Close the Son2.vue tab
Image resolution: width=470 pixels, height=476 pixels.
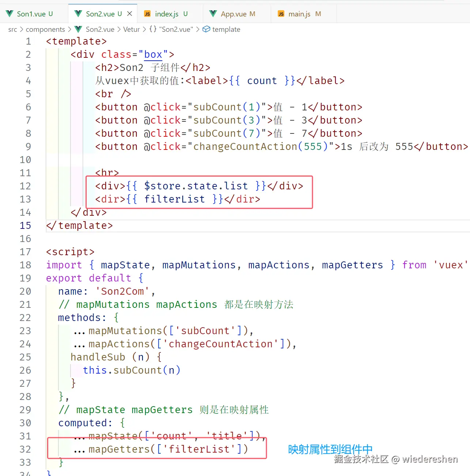coord(129,14)
